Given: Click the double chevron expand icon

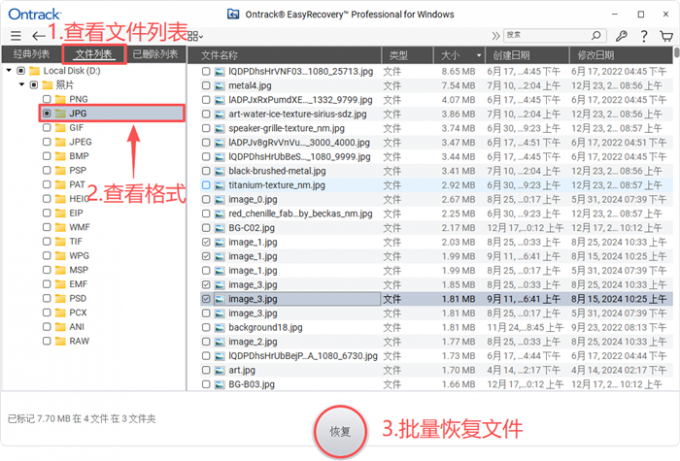Looking at the screenshot, I should (x=495, y=36).
